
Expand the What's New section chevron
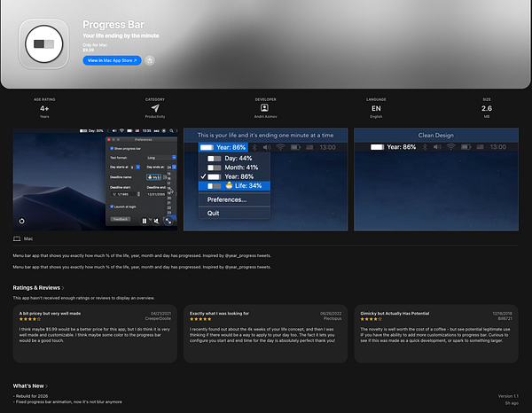coord(46,386)
